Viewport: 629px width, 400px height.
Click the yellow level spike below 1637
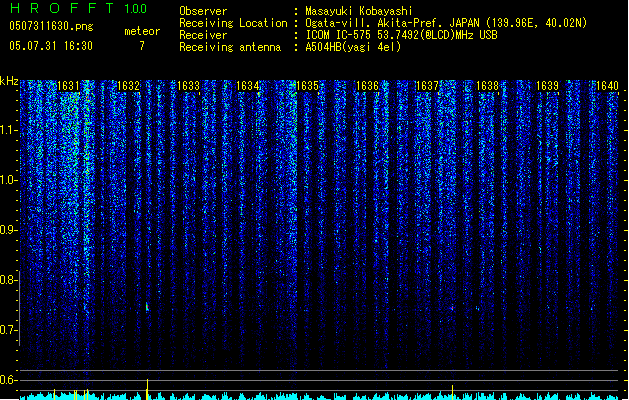452,392
